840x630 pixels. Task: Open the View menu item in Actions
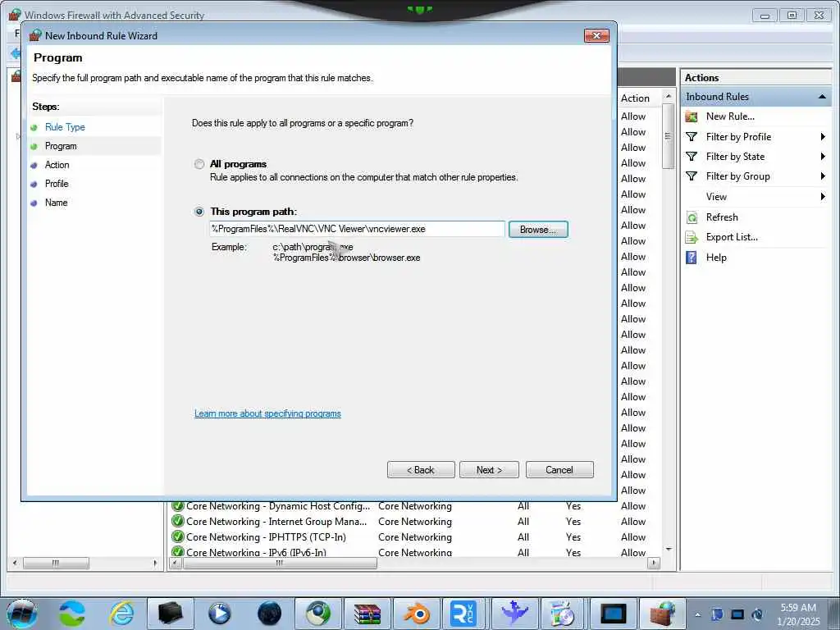pyautogui.click(x=716, y=197)
